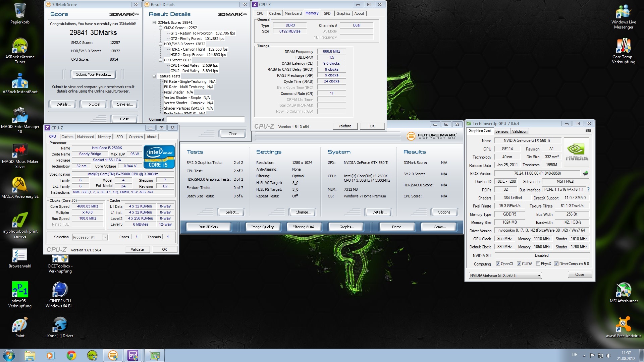The height and width of the screenshot is (362, 644).
Task: Open the Papierkorb desktop icon
Action: tap(20, 13)
